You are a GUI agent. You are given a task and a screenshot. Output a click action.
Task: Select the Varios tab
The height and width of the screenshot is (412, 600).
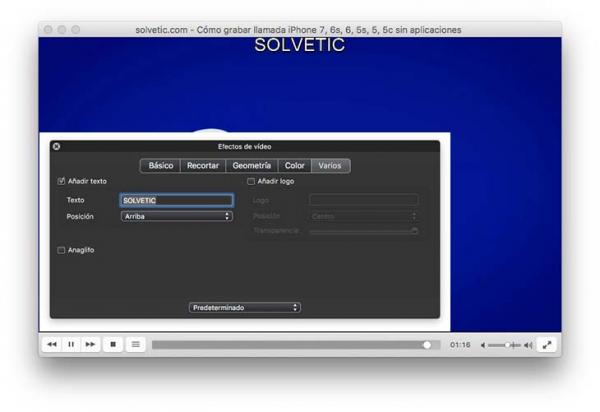330,166
